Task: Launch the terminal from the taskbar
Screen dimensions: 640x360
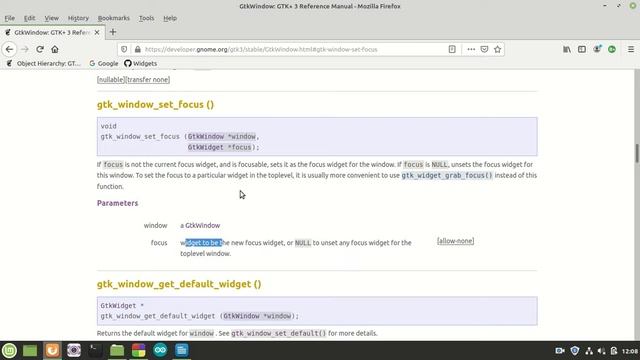Action: [96, 350]
